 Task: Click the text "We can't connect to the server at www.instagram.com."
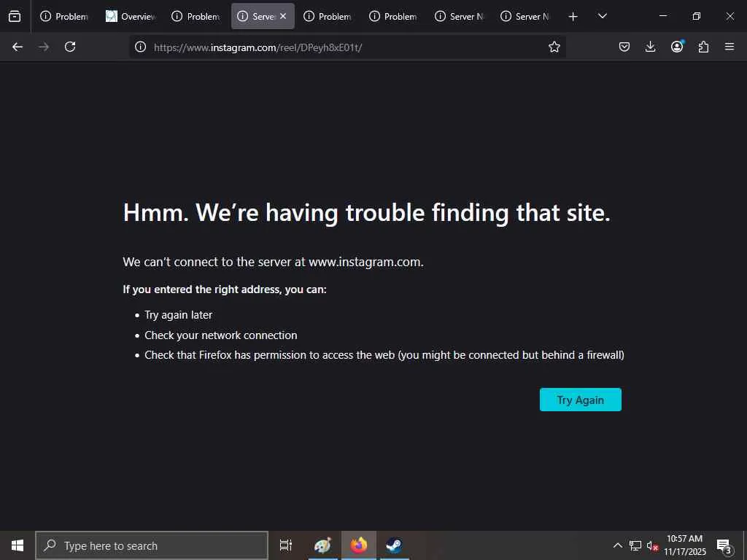coord(273,262)
